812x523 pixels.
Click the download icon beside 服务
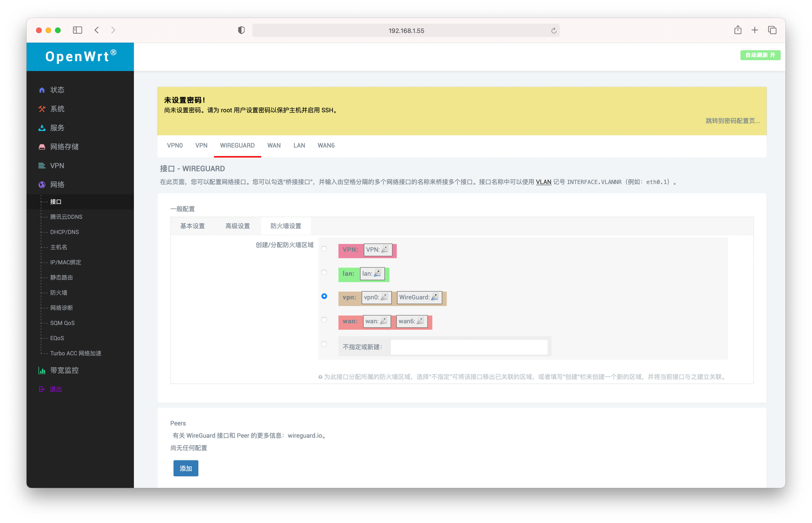pos(42,128)
